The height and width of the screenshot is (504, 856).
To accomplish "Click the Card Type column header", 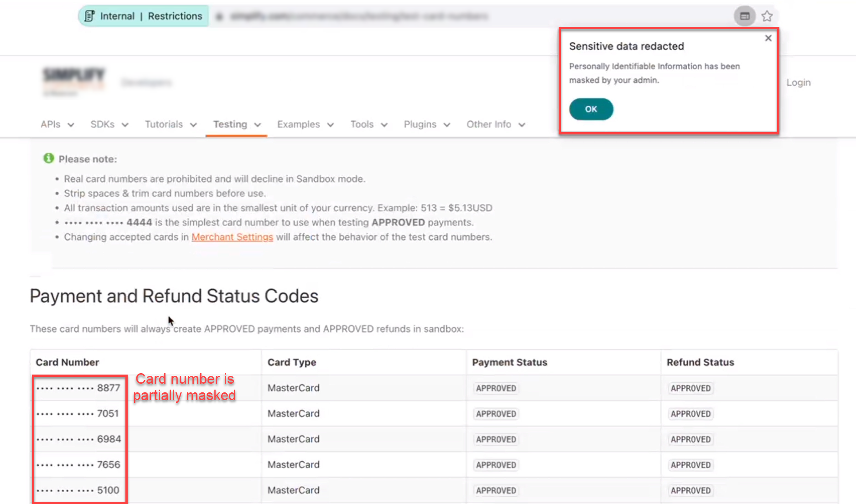I will pos(292,362).
